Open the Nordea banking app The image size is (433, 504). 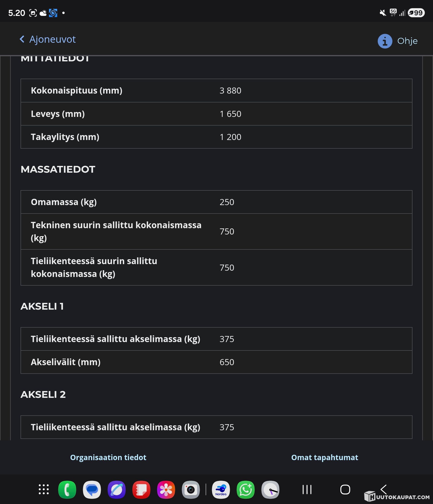click(x=221, y=489)
